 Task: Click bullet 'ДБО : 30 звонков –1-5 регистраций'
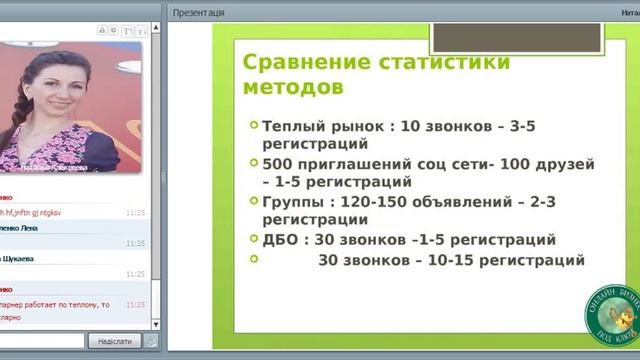pyautogui.click(x=409, y=240)
